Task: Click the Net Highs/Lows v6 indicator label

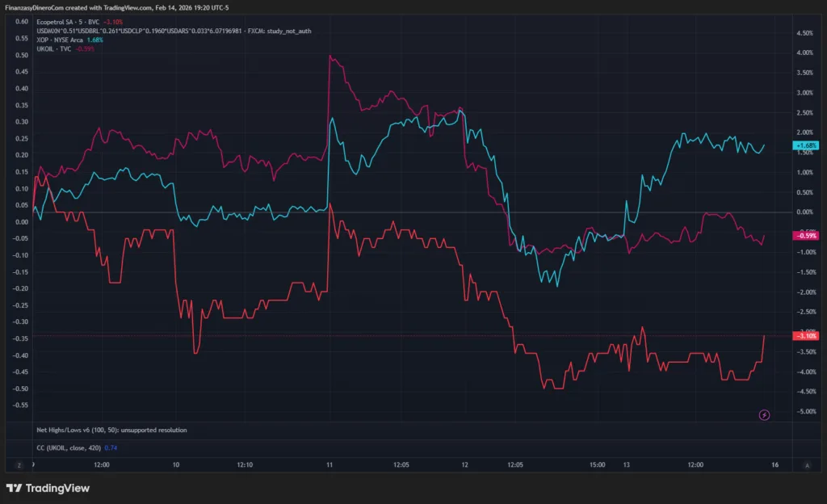Action: point(111,430)
